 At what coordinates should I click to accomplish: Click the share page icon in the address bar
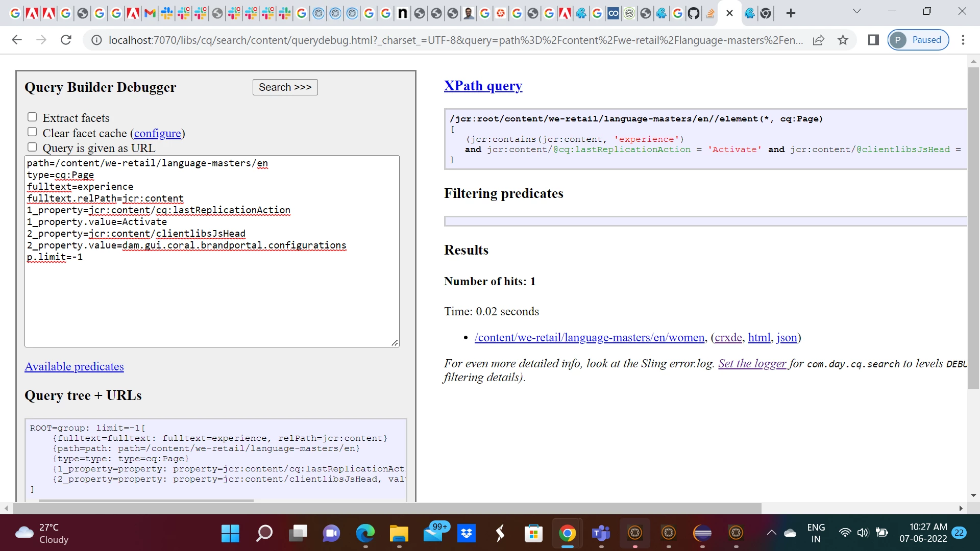click(x=818, y=40)
